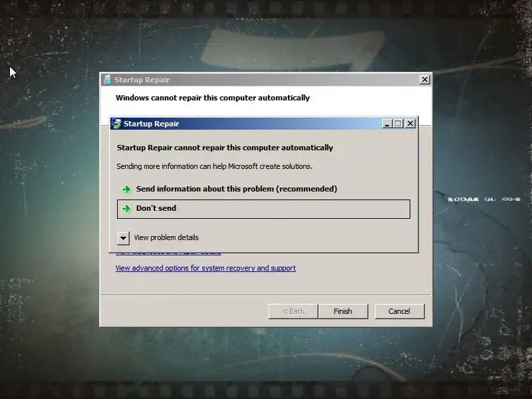Viewport: 532px width, 399px height.
Task: Click the partly hidden diagnostic and repair details link
Action: coord(168,253)
